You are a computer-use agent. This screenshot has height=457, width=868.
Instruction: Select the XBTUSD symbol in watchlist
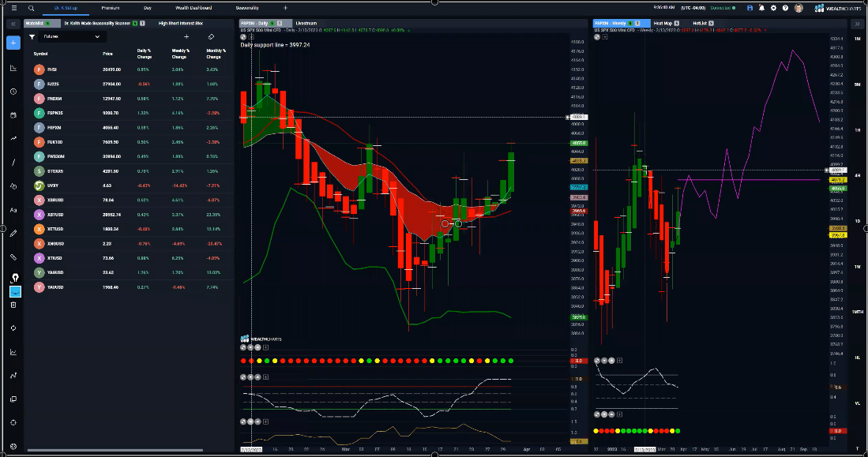pos(55,215)
